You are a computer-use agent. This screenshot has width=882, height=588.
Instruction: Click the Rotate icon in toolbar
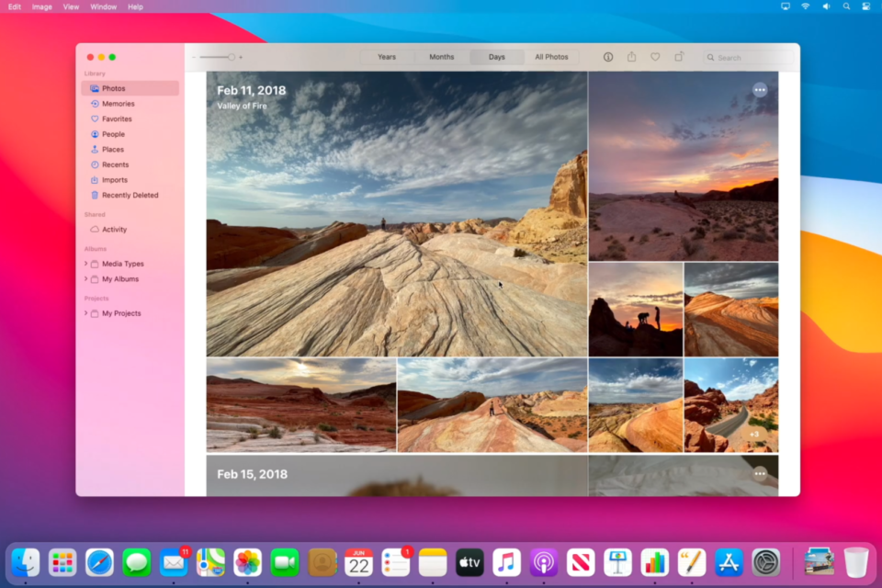pos(679,57)
